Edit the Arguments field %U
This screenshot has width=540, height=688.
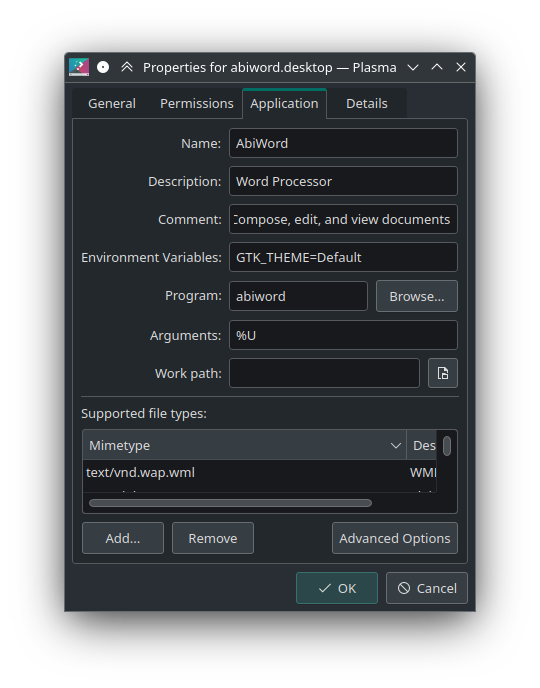343,335
